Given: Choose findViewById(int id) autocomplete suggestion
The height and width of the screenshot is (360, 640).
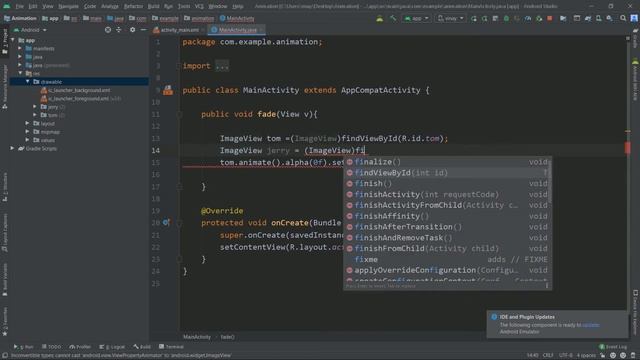Looking at the screenshot, I should pyautogui.click(x=447, y=173).
